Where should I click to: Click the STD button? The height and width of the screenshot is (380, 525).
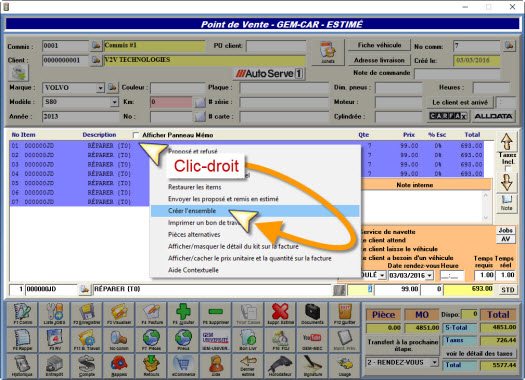pos(508,290)
